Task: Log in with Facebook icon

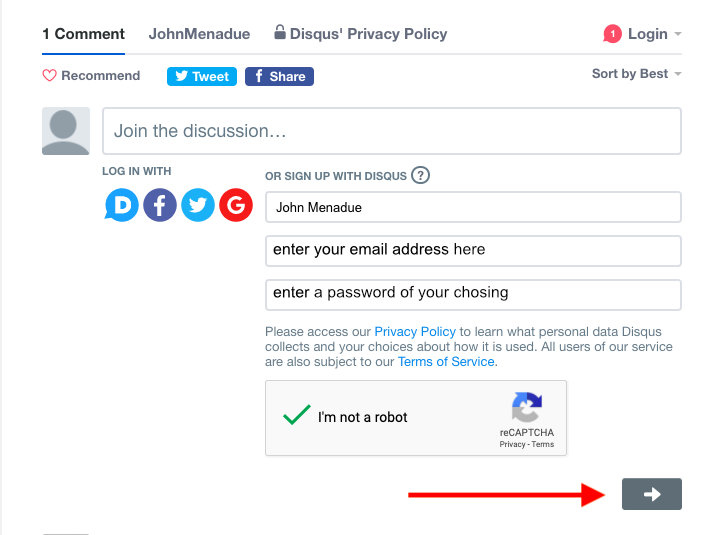Action: coord(160,206)
